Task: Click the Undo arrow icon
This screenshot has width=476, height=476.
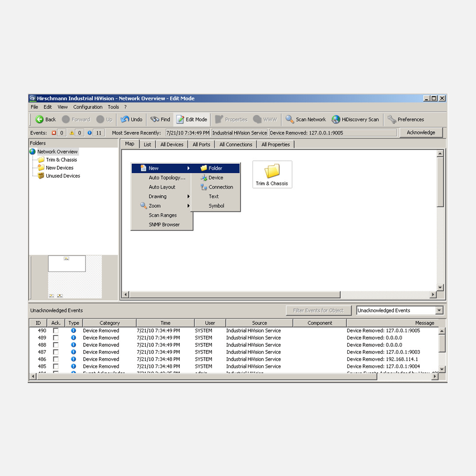Action: (x=125, y=119)
